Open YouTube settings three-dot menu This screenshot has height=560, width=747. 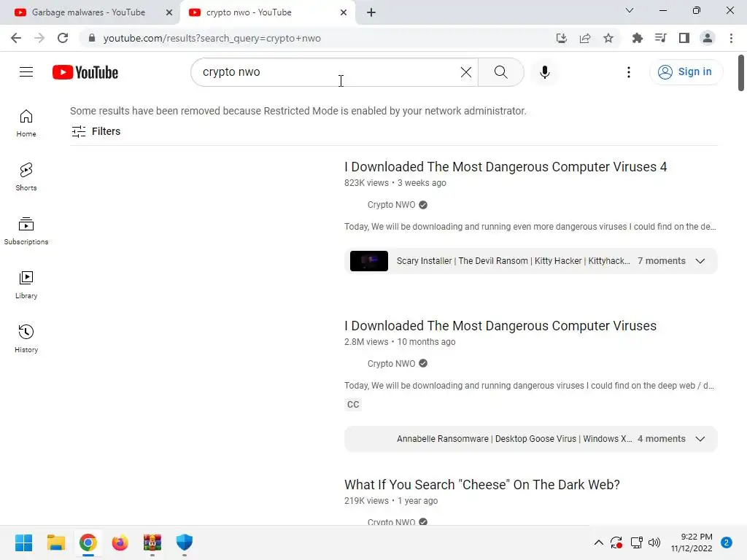(x=628, y=72)
